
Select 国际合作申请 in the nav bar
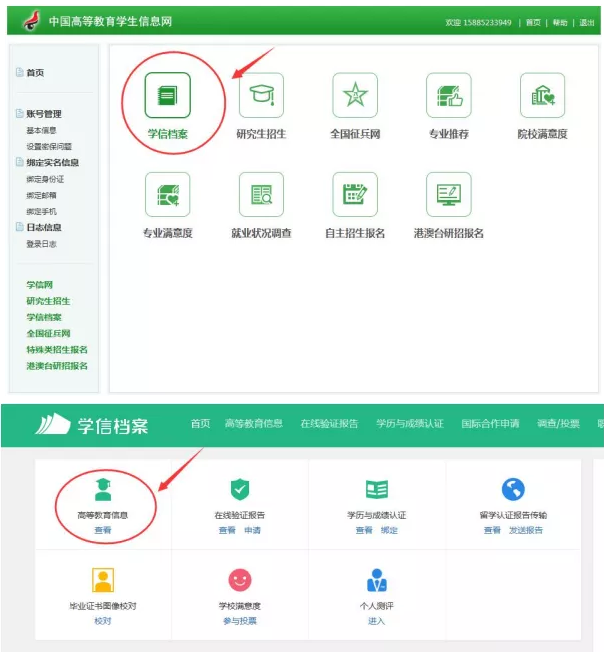pyautogui.click(x=490, y=424)
